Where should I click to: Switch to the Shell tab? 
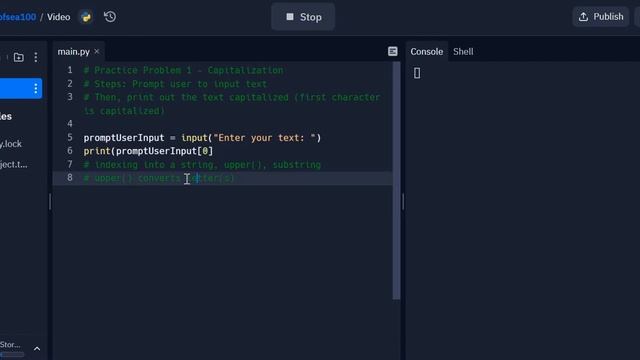tap(463, 51)
